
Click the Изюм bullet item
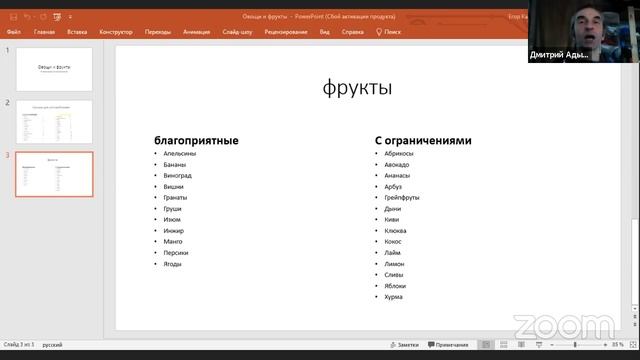click(172, 220)
